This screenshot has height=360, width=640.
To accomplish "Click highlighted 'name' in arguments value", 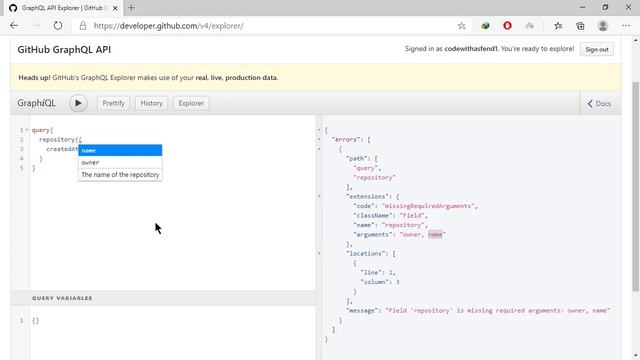I will [x=435, y=235].
